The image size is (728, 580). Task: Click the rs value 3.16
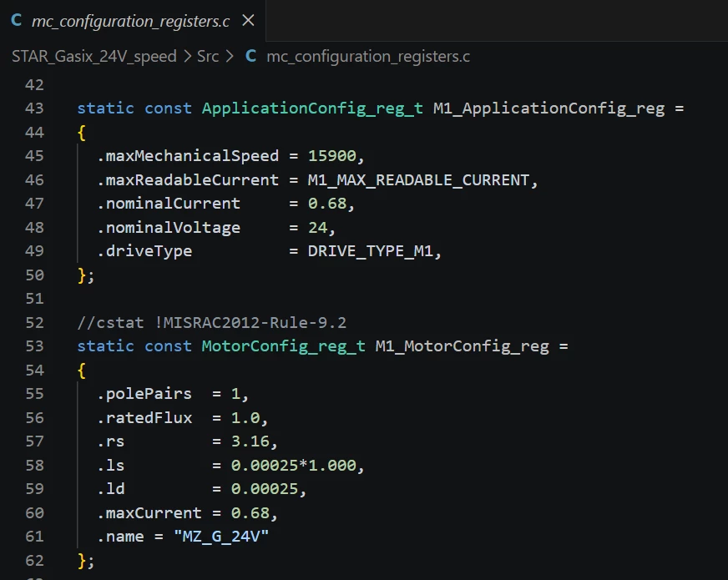coord(250,441)
